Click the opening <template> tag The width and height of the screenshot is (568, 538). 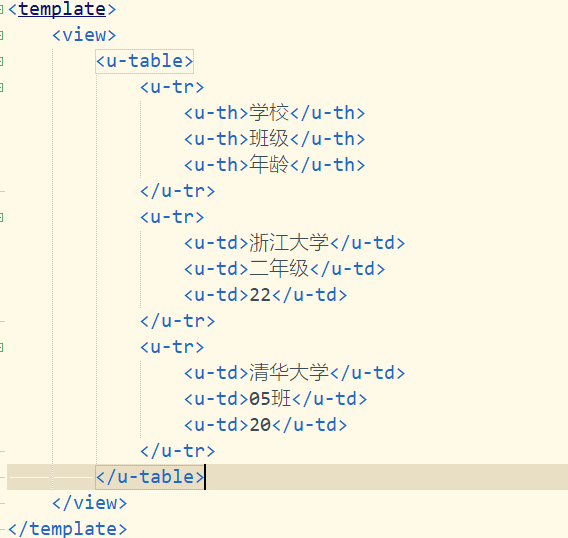coord(62,9)
